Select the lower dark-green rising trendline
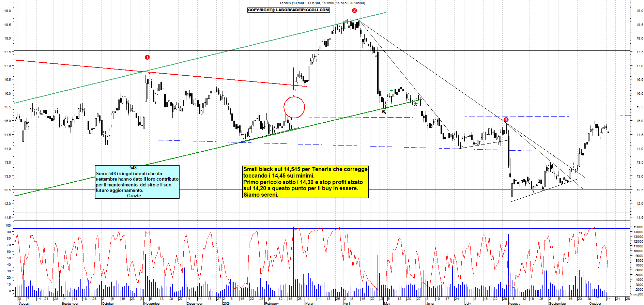 (218, 147)
